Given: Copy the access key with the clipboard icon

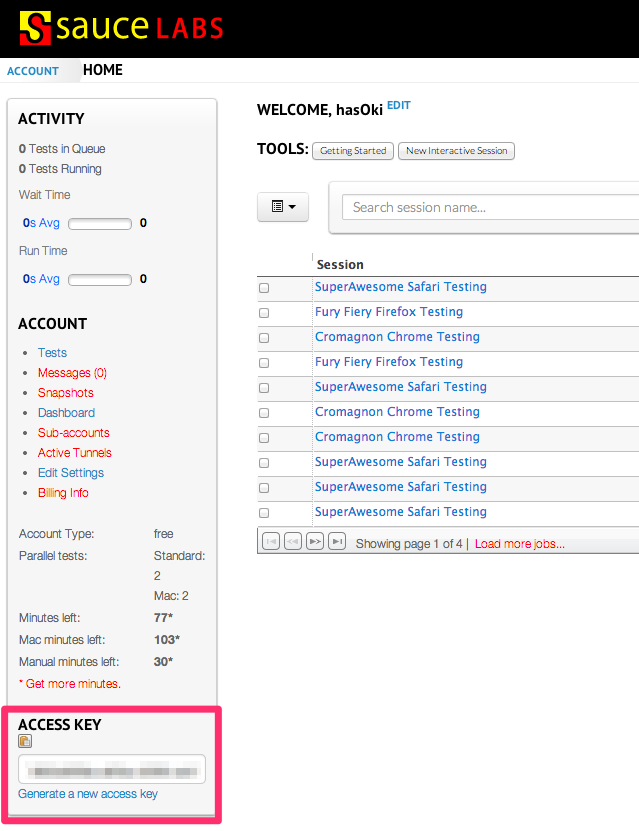Looking at the screenshot, I should click(25, 741).
